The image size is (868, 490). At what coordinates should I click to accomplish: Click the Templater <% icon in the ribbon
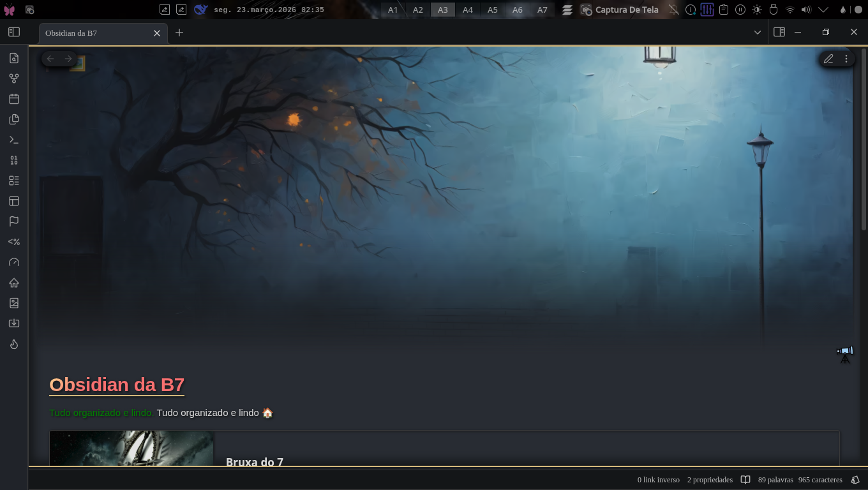14,242
